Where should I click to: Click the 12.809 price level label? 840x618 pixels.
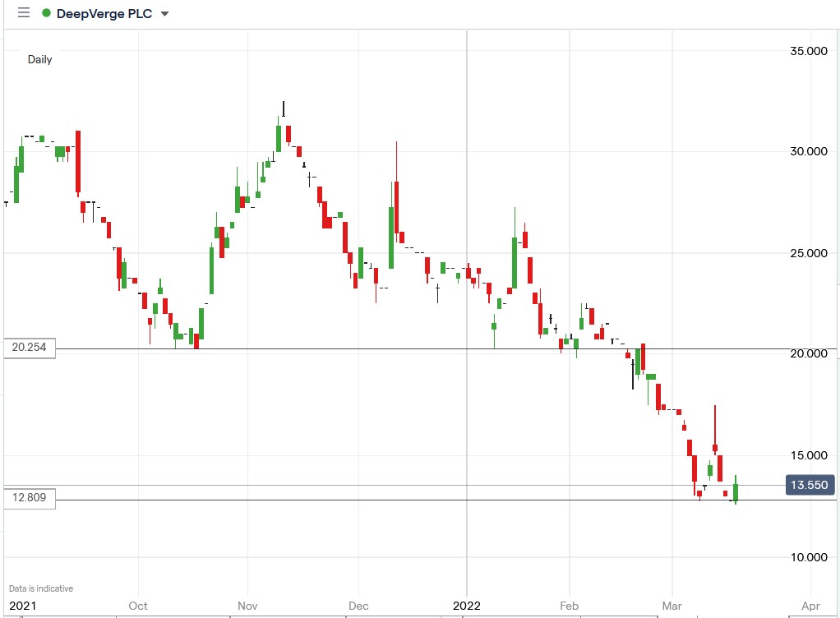30,497
